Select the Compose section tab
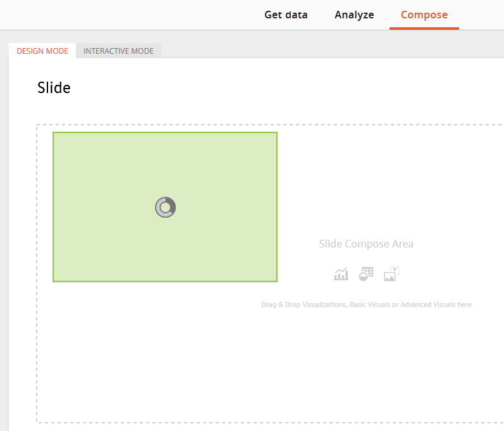The height and width of the screenshot is (431, 504). coord(424,15)
